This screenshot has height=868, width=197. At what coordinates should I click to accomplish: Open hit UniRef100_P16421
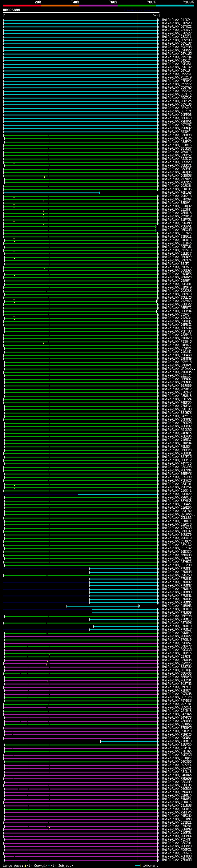(177, 769)
